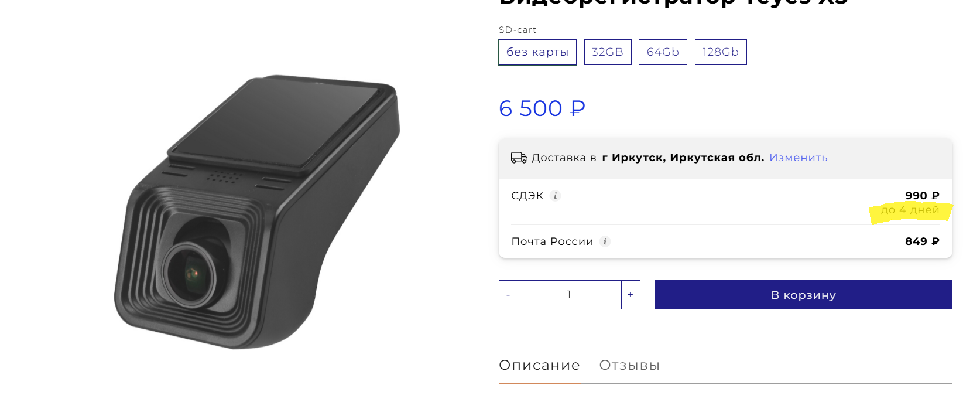Click the quantity input field
Viewport: 980px width, 395px height.
(x=570, y=295)
